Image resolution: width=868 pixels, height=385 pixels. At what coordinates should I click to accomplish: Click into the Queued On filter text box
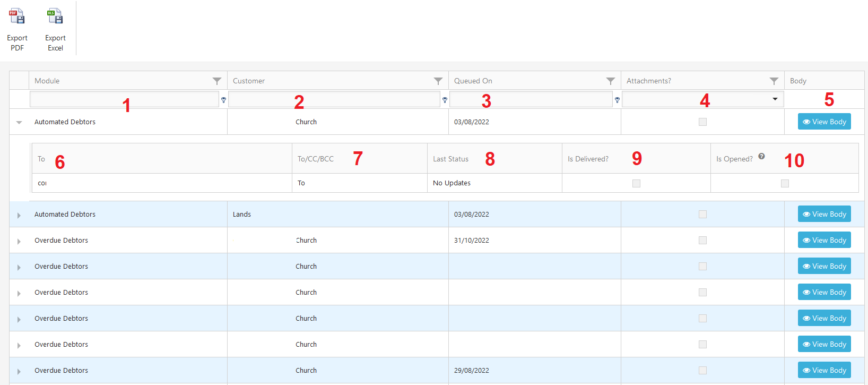[531, 99]
